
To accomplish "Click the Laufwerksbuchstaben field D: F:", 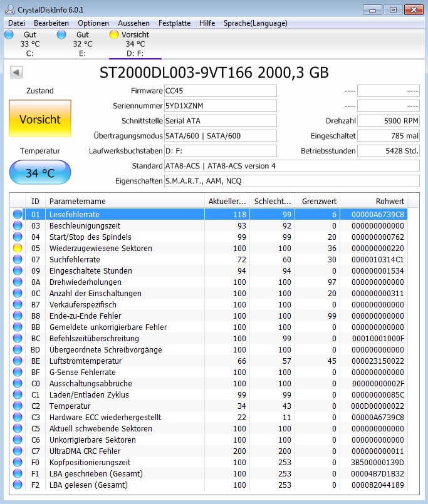I will coord(220,151).
